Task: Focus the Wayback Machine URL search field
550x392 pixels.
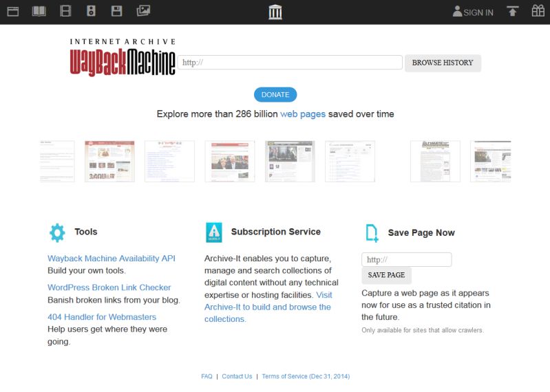Action: tap(290, 63)
